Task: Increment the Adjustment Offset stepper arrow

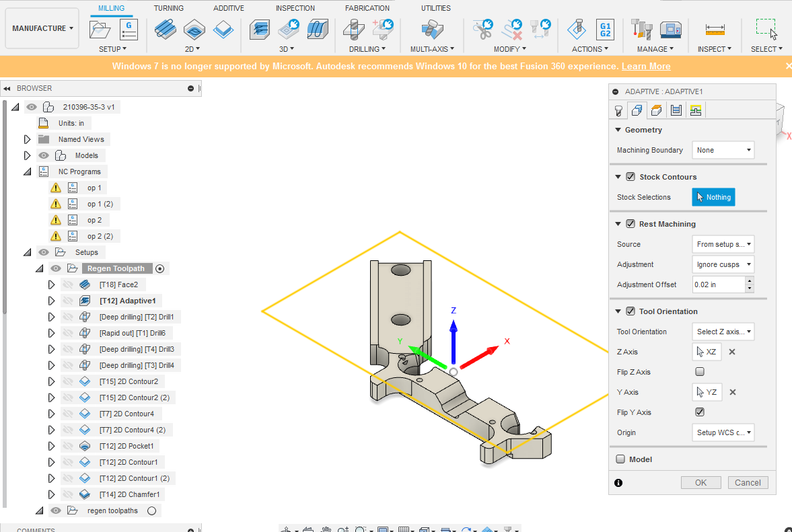Action: [x=750, y=280]
